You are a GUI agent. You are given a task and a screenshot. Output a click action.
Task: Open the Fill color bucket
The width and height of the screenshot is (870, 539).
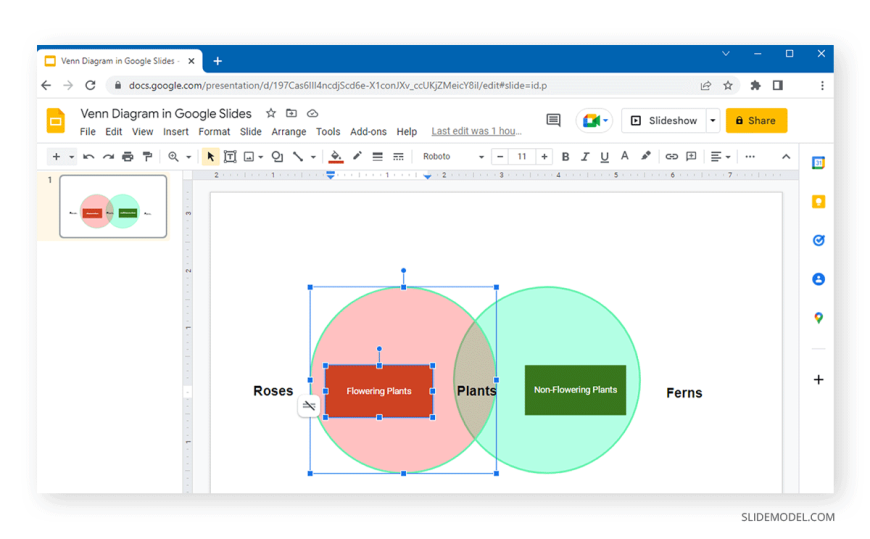[336, 157]
